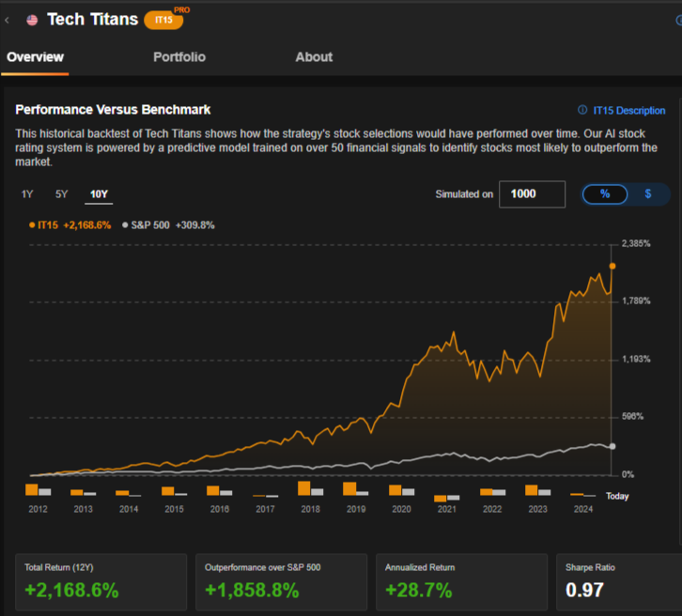This screenshot has width=682, height=616.
Task: Click the orange IT15 legend dot
Action: coord(32,225)
